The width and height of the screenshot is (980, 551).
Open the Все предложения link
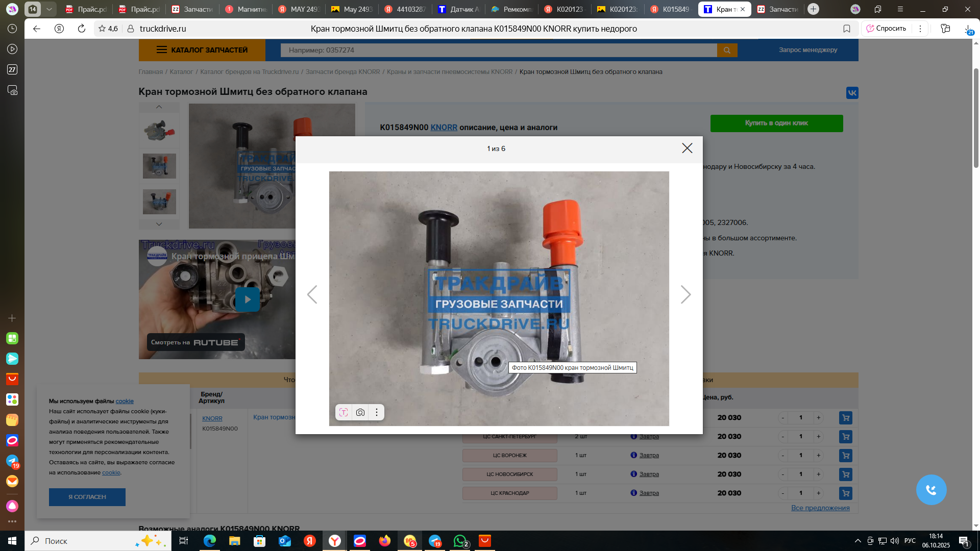(x=820, y=508)
